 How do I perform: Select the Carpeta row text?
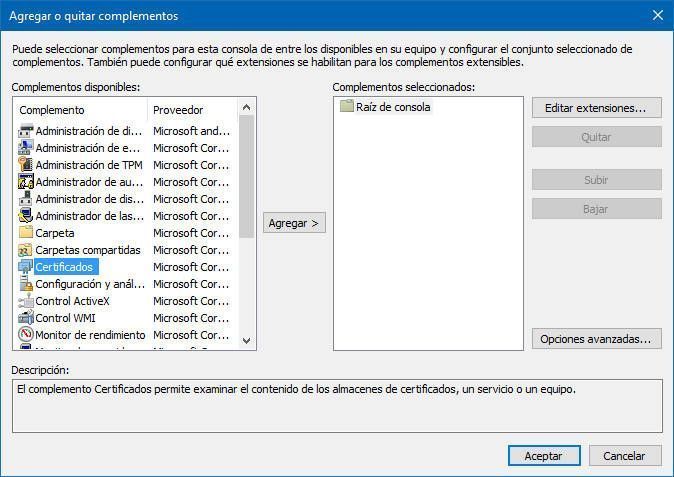[55, 233]
